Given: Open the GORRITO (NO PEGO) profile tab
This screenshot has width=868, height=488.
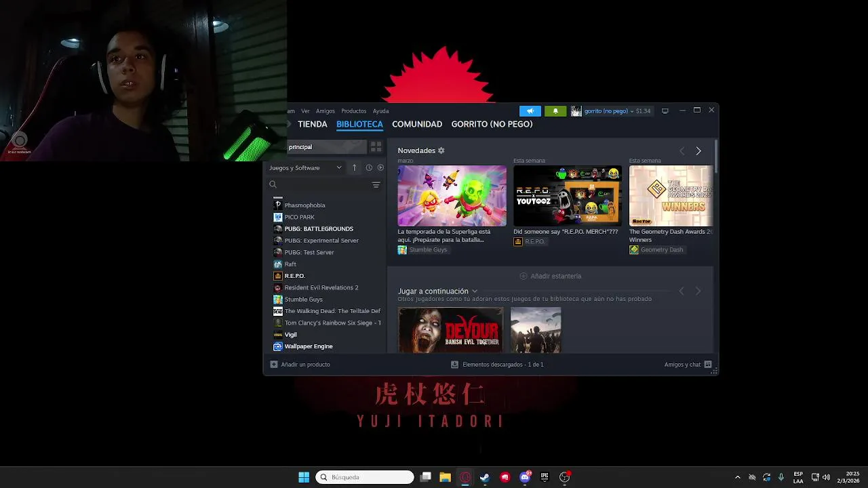Looking at the screenshot, I should click(492, 124).
